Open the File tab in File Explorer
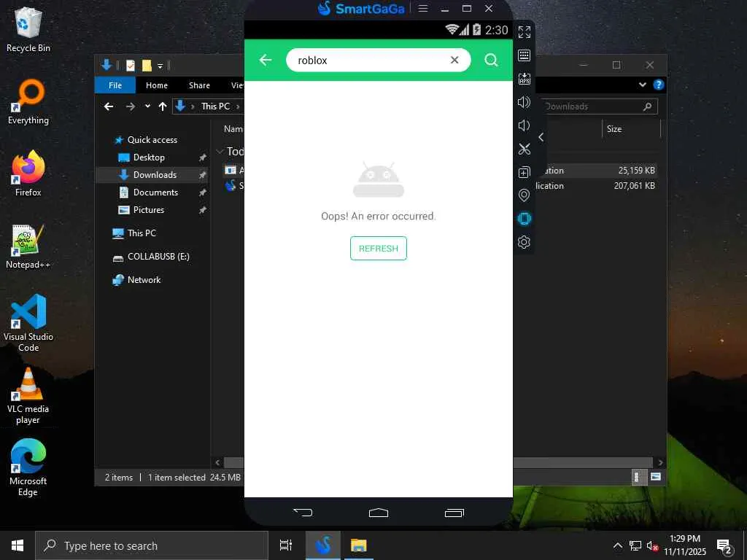The height and width of the screenshot is (560, 747). pos(115,85)
